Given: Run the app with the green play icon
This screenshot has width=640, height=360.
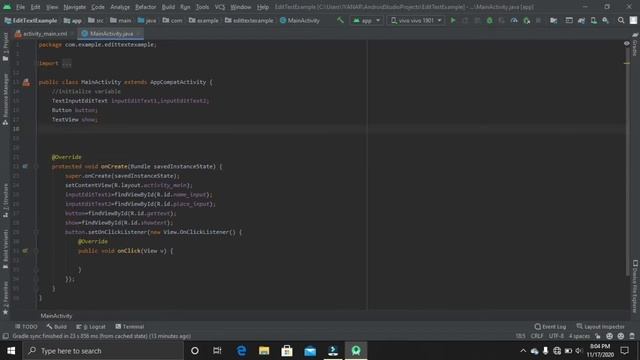Looking at the screenshot, I should 453,20.
